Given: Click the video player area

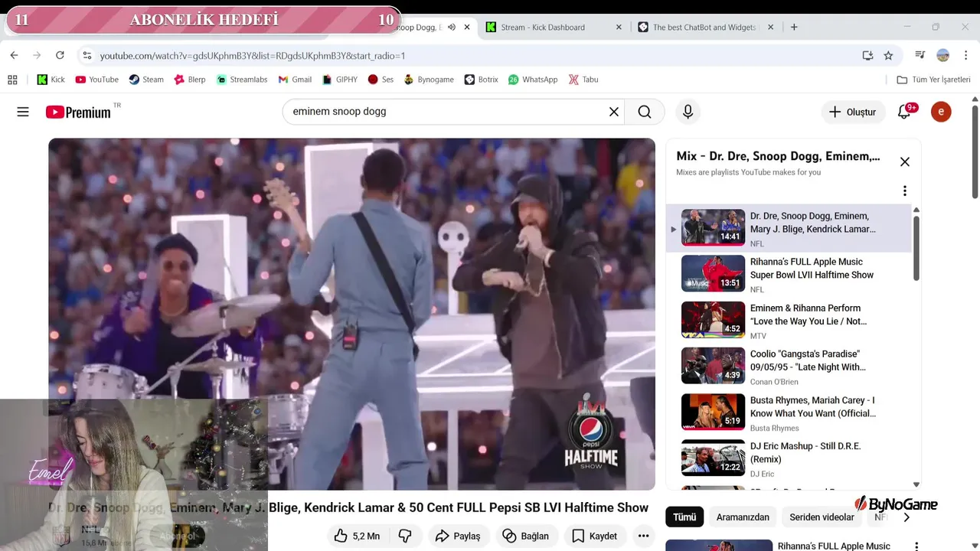Looking at the screenshot, I should coord(351,314).
